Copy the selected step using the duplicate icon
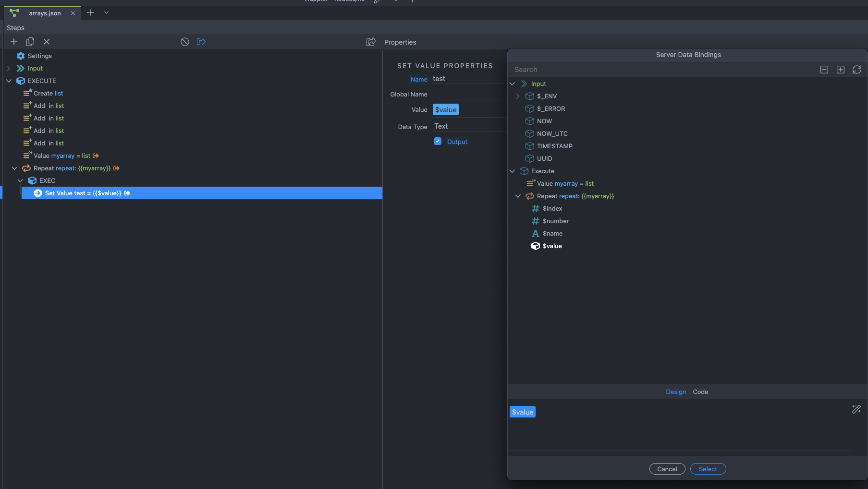The width and height of the screenshot is (868, 489). pyautogui.click(x=30, y=42)
